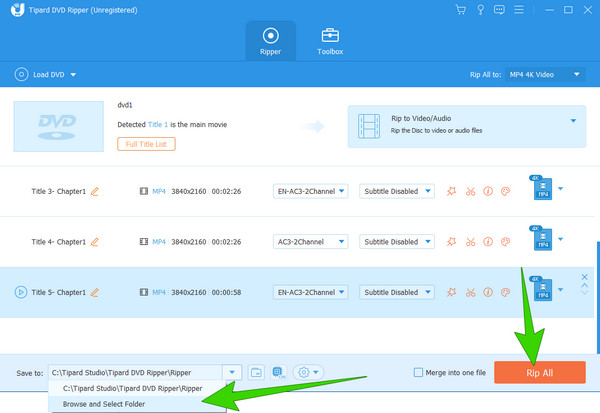Rename Title 4- Chapter1 with pencil icon
Screen dimensions: 600x413
(x=95, y=242)
